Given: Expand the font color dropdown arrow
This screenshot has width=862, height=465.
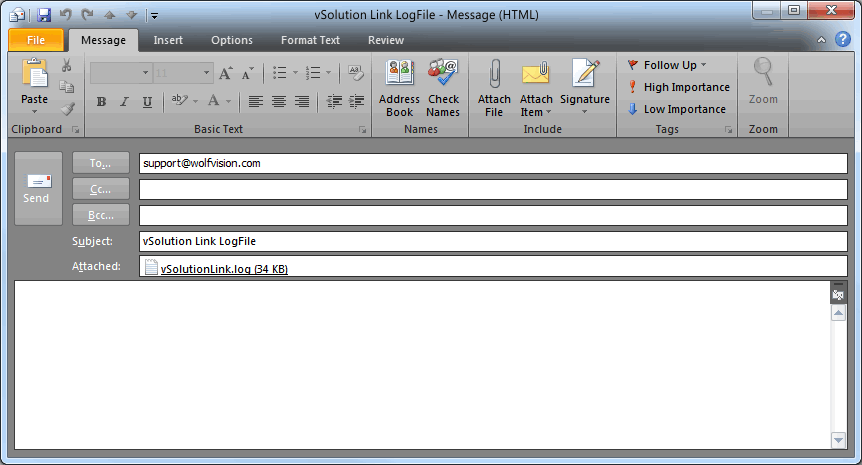Looking at the screenshot, I should tap(229, 101).
